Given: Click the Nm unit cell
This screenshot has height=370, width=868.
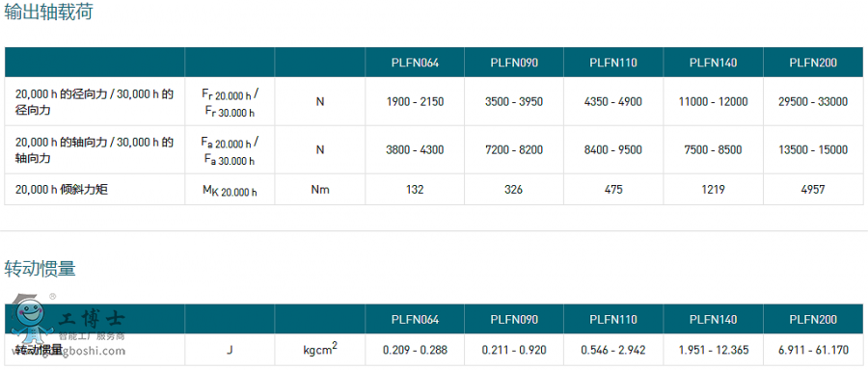Looking at the screenshot, I should (320, 190).
